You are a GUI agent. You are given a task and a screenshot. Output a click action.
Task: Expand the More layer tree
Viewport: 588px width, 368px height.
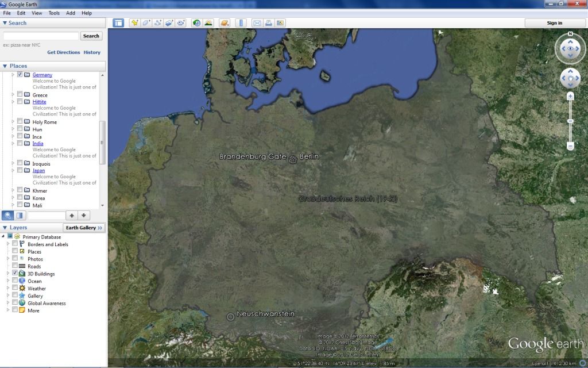pyautogui.click(x=8, y=310)
